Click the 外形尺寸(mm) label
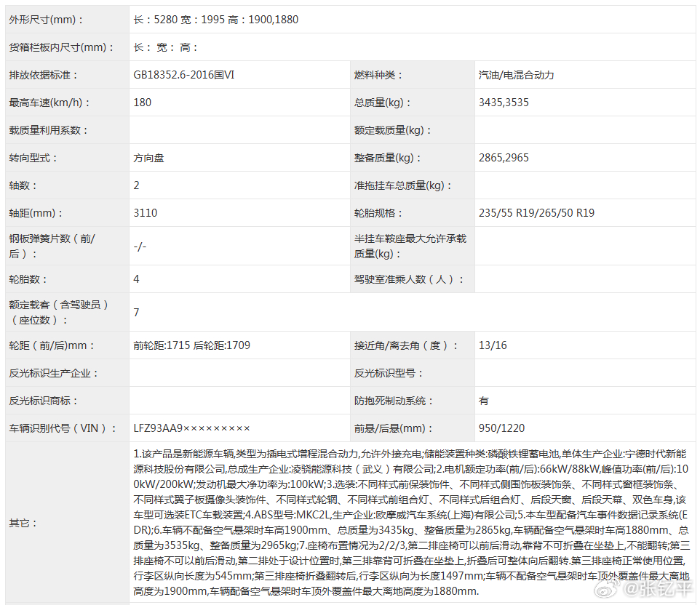700x605 pixels. [x=46, y=20]
